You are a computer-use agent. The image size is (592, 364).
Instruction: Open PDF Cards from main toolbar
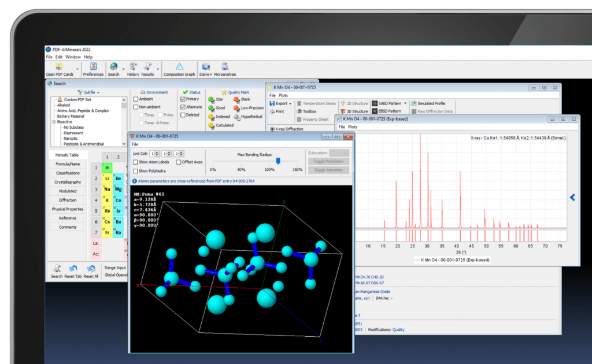tap(60, 69)
